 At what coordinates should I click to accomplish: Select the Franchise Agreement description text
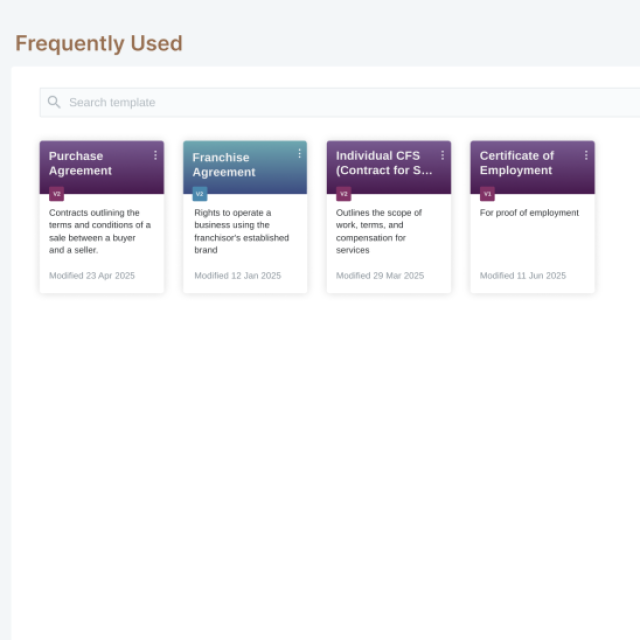[x=241, y=231]
